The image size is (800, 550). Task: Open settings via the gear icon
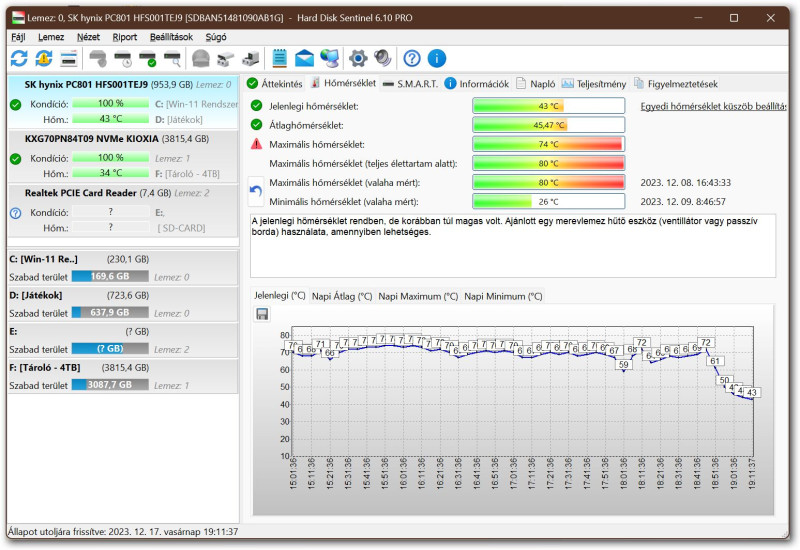(x=358, y=59)
